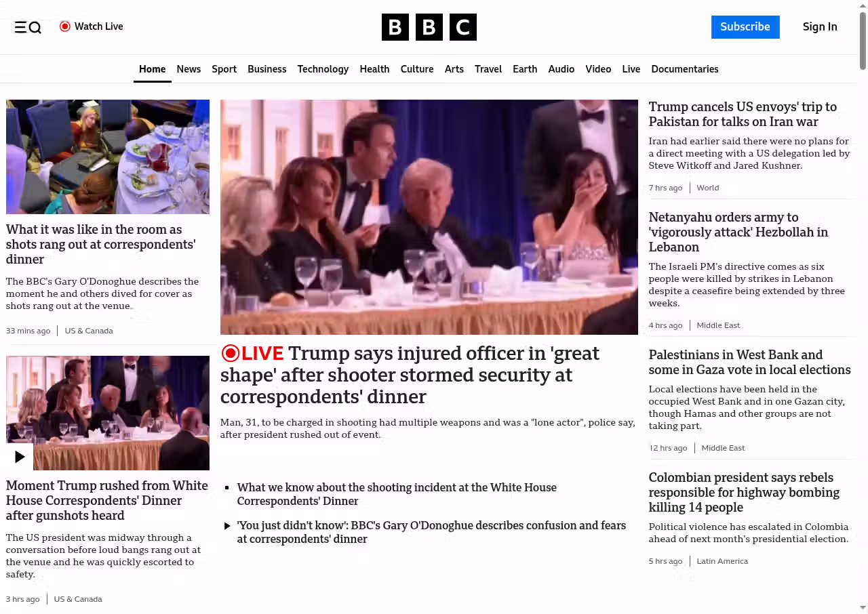Open Colombian president rebels headline

click(744, 492)
